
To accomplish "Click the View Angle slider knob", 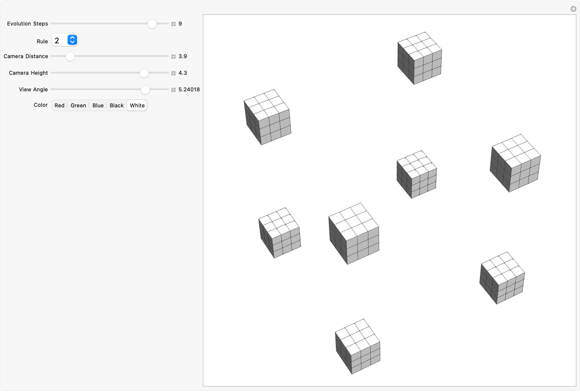I will 145,90.
